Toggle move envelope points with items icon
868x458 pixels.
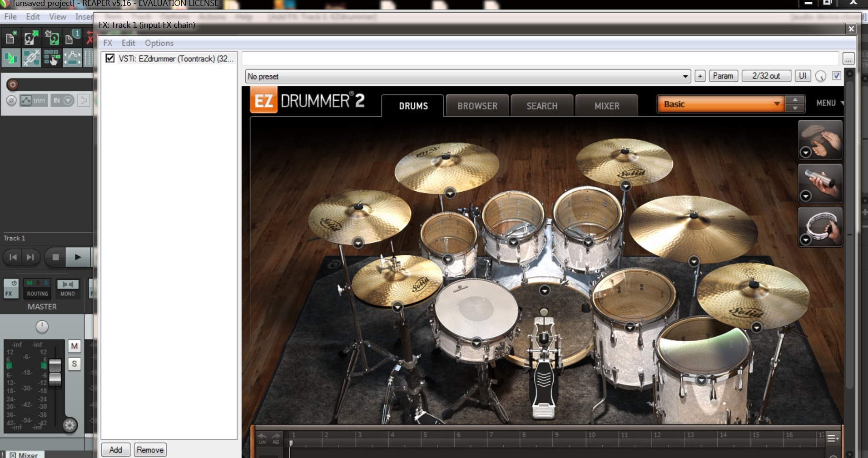72,58
